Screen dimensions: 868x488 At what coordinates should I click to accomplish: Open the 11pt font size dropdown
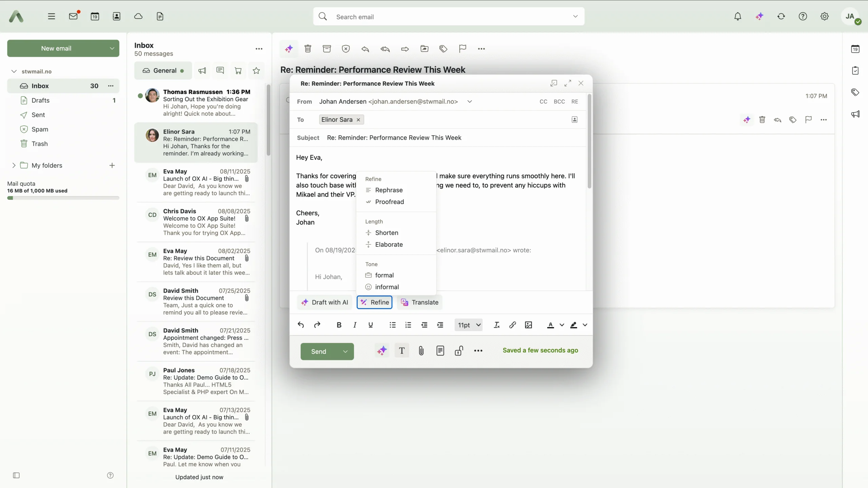469,325
